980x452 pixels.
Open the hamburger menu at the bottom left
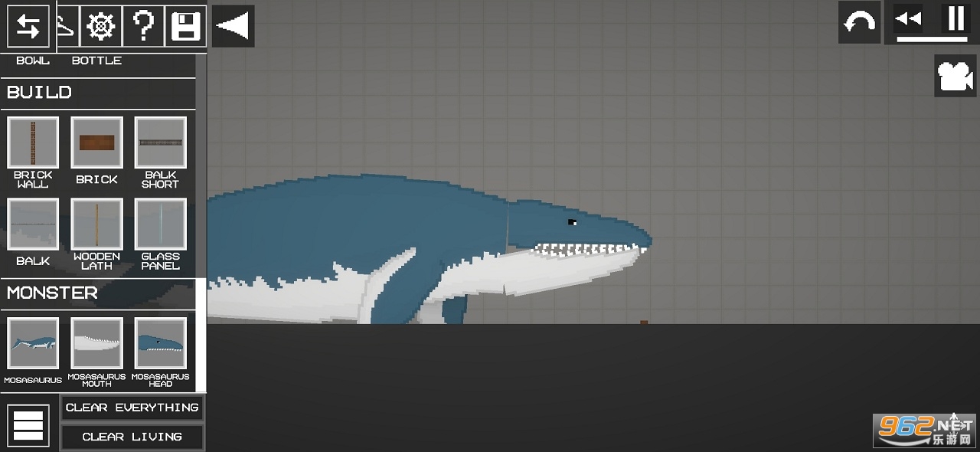pyautogui.click(x=28, y=425)
